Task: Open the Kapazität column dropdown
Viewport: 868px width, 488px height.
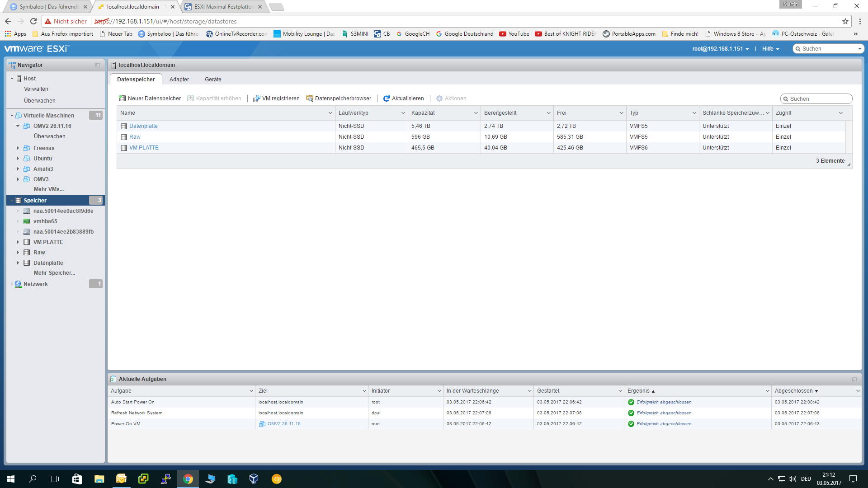Action: [476, 113]
